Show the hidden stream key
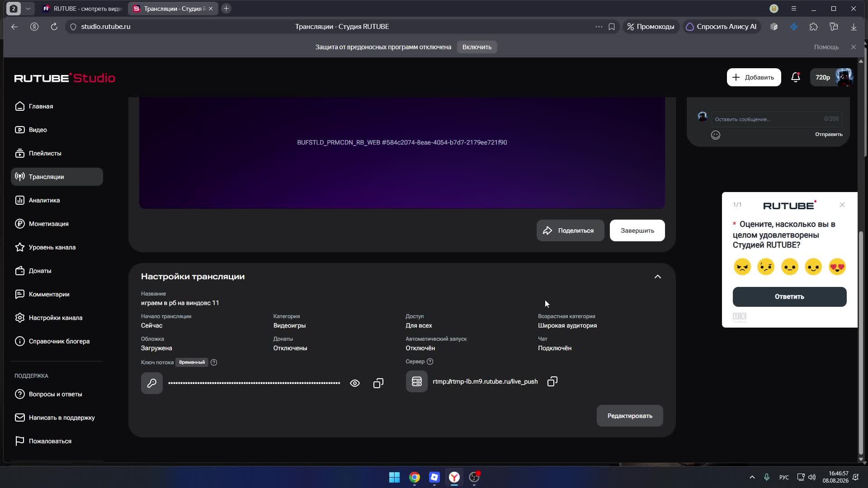Image resolution: width=868 pixels, height=488 pixels. click(355, 383)
